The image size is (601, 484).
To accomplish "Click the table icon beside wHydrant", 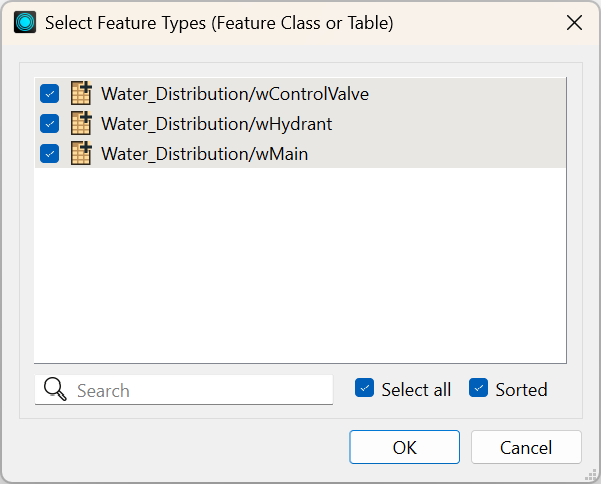I will coord(81,123).
